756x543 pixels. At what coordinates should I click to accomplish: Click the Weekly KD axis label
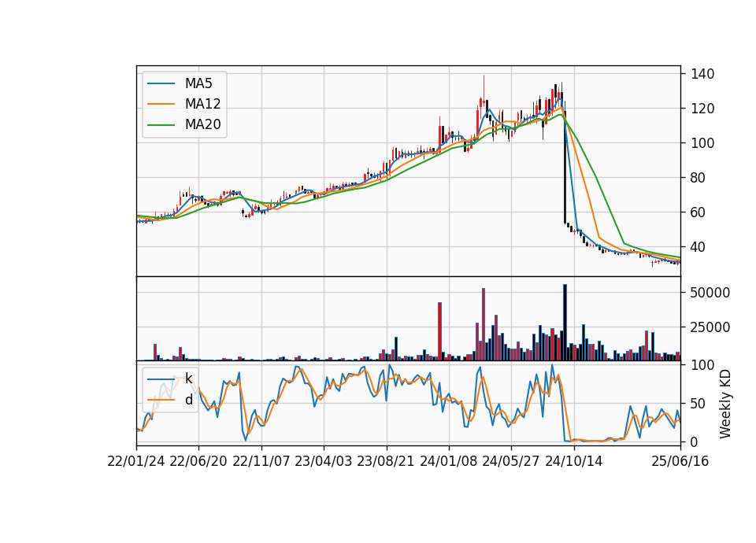(725, 404)
